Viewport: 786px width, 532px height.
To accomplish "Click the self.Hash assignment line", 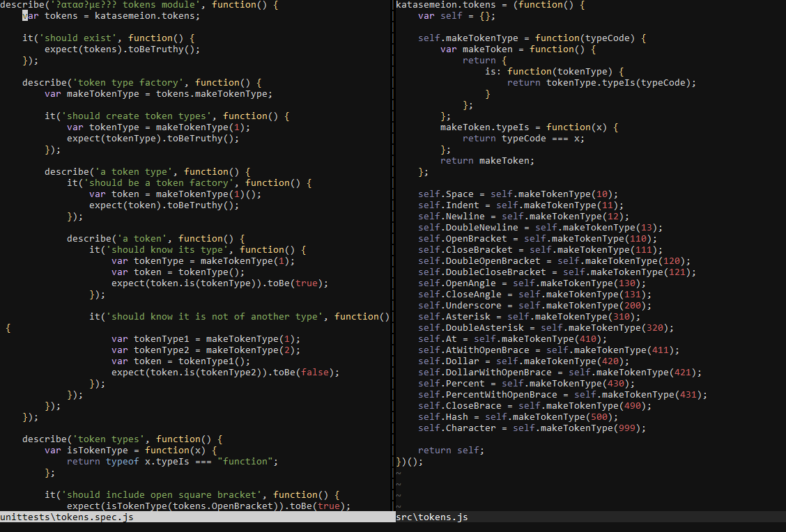I will [x=518, y=417].
